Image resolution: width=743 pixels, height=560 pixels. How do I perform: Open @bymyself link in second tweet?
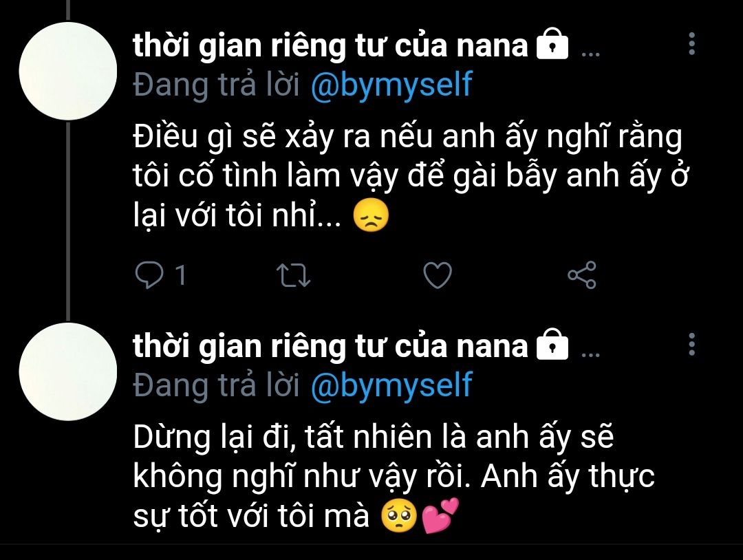tap(392, 386)
